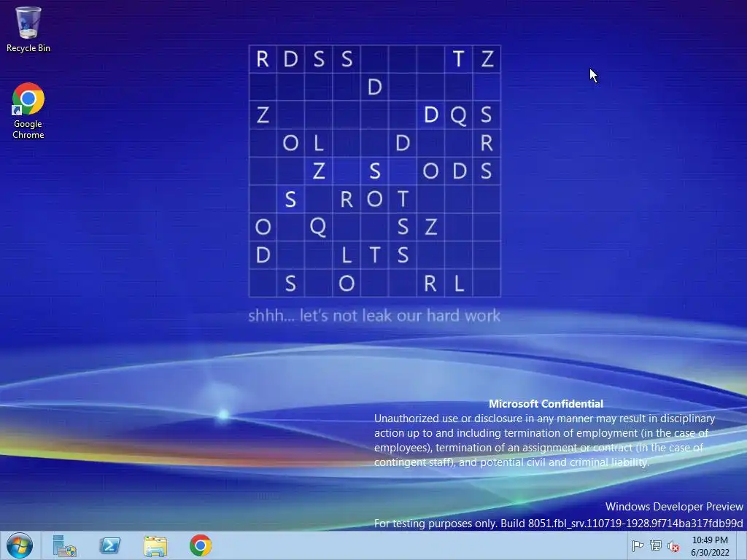Viewport: 747px width, 560px height.
Task: Select the Google Chrome desktop shortcut
Action: tap(28, 111)
